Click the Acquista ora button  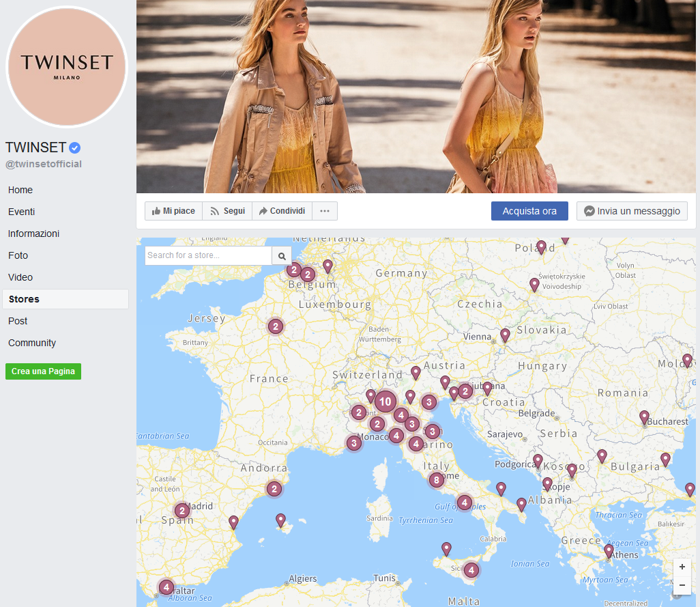(529, 211)
